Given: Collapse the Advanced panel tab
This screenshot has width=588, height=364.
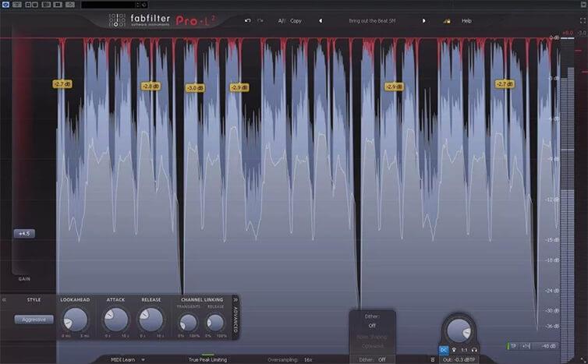Looking at the screenshot, I should tap(236, 318).
